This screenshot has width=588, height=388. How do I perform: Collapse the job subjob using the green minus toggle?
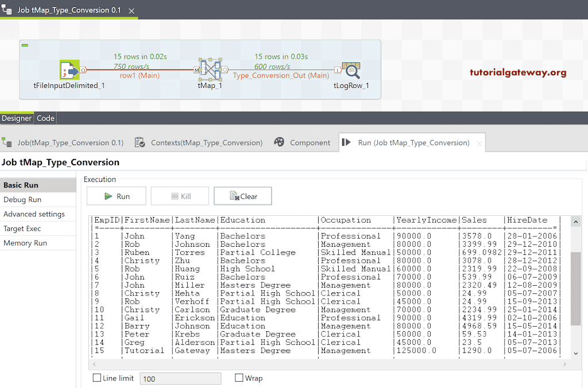24,44
